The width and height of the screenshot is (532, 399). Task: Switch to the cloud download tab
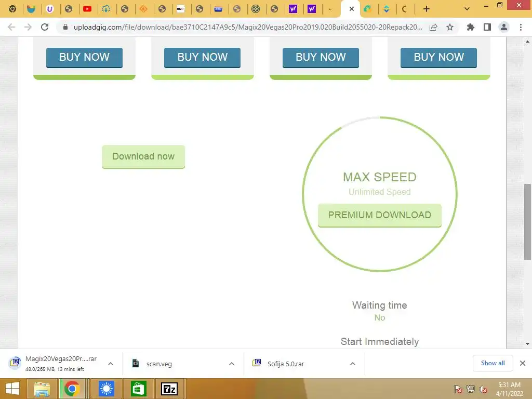coord(106,9)
